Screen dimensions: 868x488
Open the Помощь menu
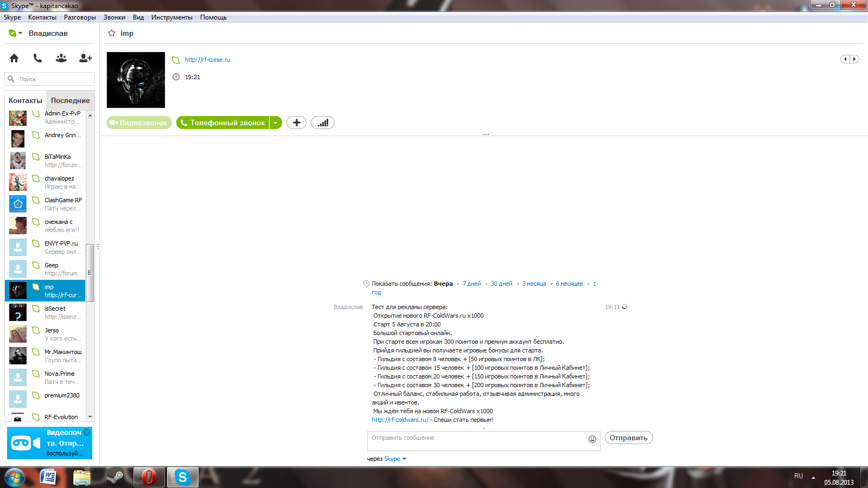(x=213, y=17)
